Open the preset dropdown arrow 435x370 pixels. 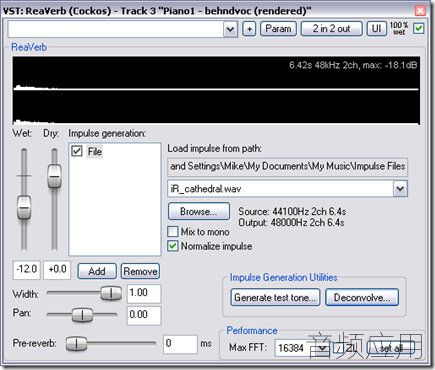[x=230, y=29]
